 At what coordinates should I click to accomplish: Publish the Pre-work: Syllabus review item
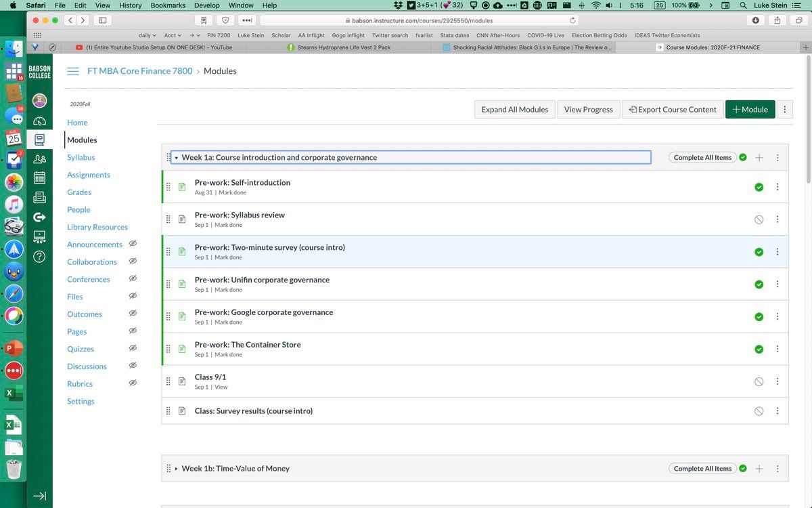point(759,219)
